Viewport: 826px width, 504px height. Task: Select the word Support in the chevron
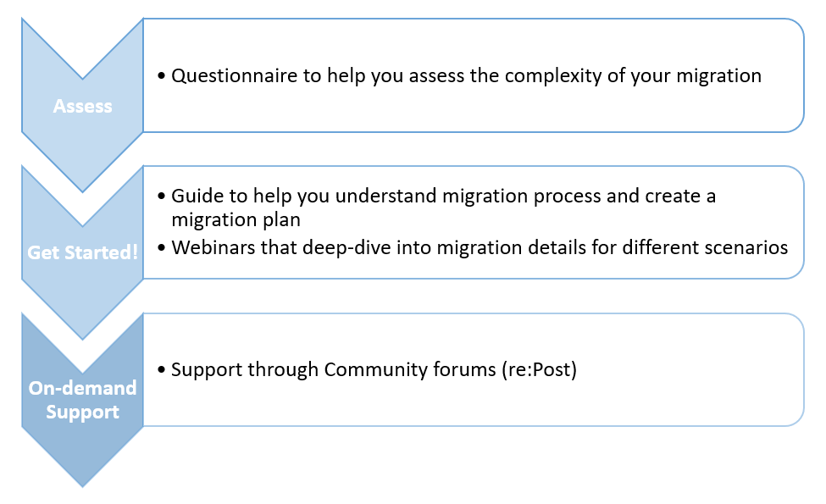[x=82, y=413]
